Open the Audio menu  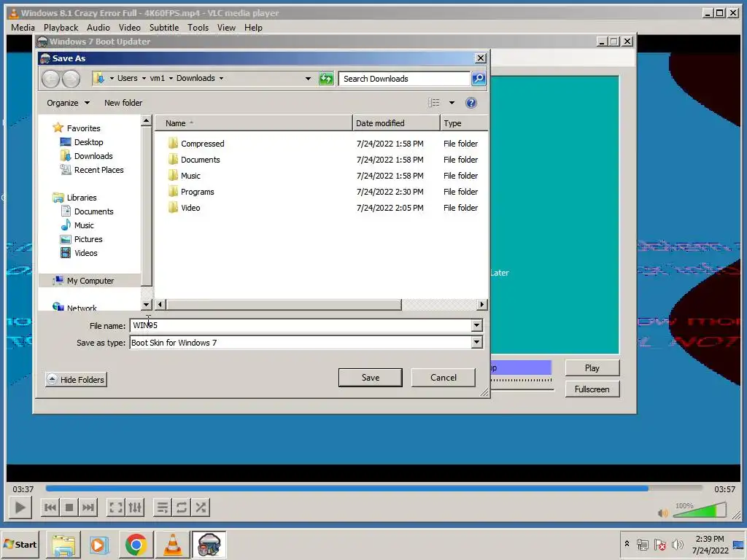[98, 28]
